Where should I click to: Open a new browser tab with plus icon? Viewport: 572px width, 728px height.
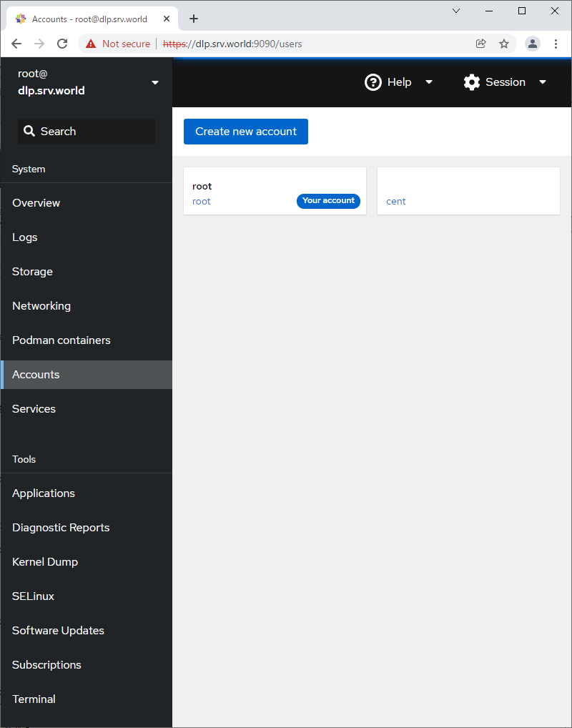194,19
